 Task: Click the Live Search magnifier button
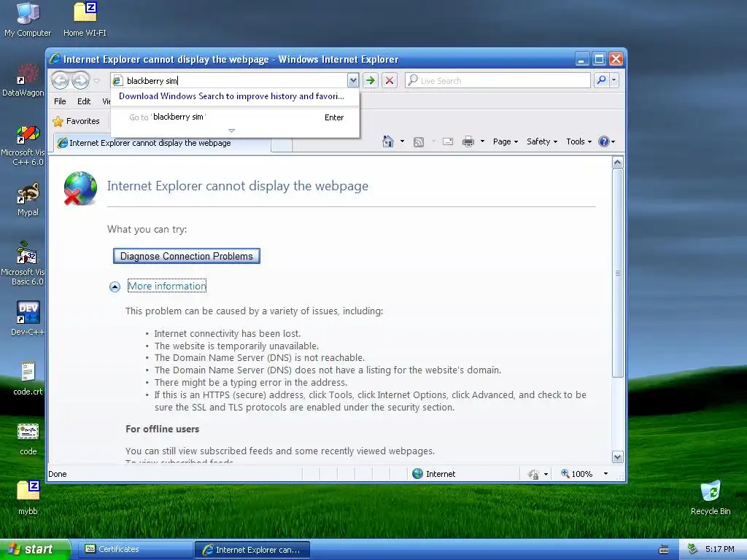click(601, 80)
